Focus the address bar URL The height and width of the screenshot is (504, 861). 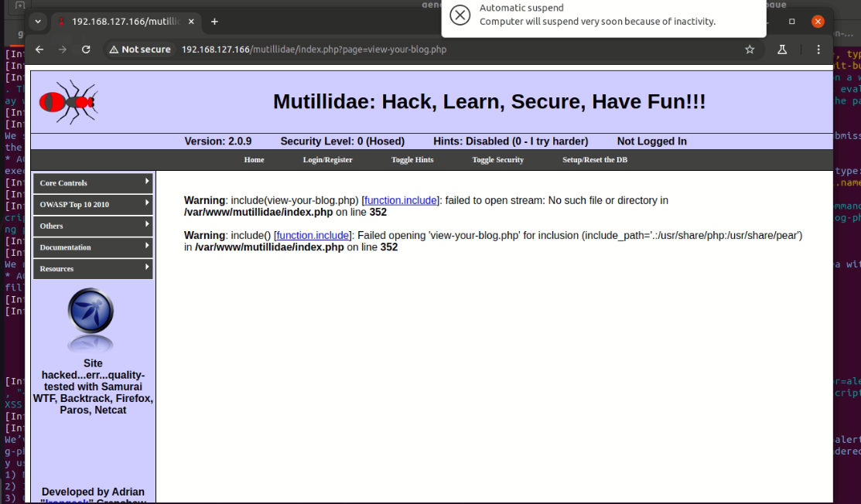314,49
